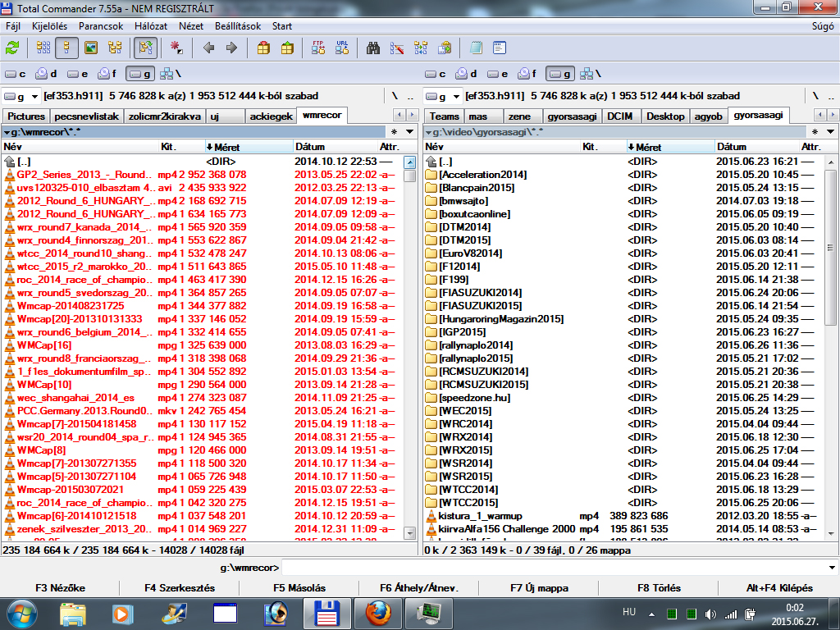This screenshot has height=630, width=840.
Task: Click the URL new FTP connection icon
Action: [342, 48]
